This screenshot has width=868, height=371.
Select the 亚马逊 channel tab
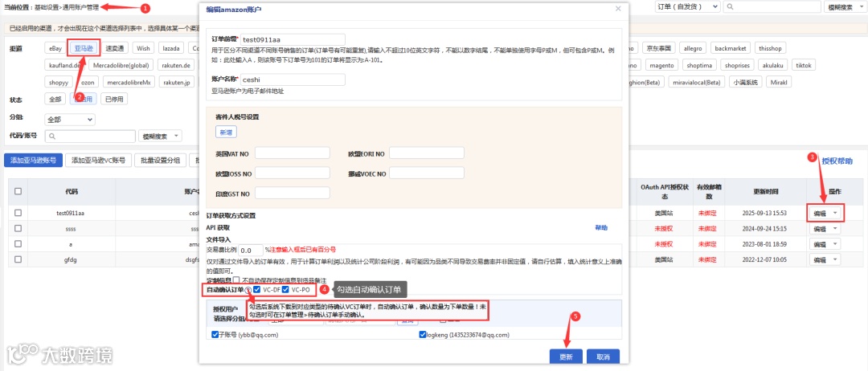pos(84,48)
